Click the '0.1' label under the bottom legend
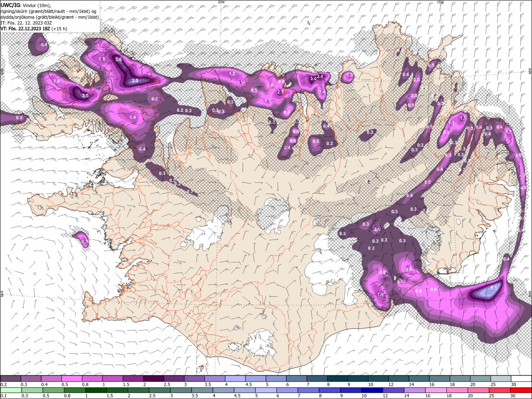 coord(4,396)
